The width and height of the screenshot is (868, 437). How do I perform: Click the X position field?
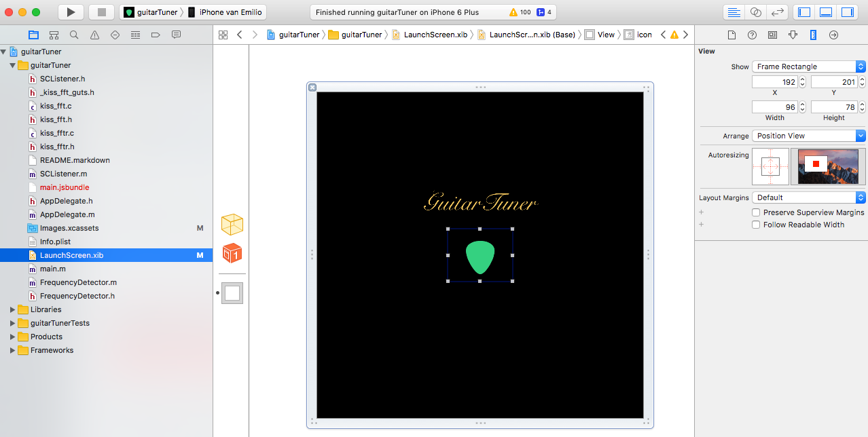774,82
